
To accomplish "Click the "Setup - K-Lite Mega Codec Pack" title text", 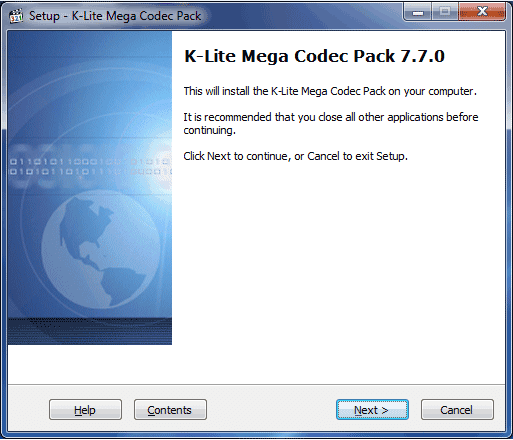I will pyautogui.click(x=115, y=16).
